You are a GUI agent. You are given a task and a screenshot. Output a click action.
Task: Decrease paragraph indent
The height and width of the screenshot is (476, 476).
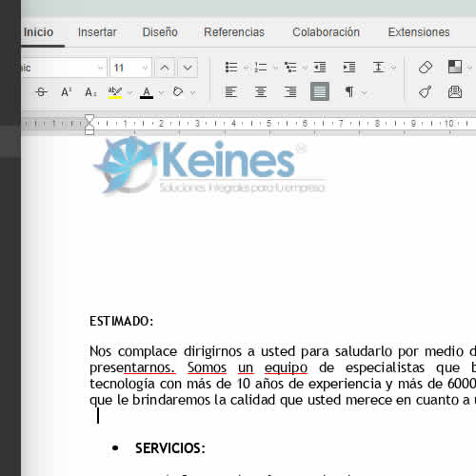(x=320, y=68)
